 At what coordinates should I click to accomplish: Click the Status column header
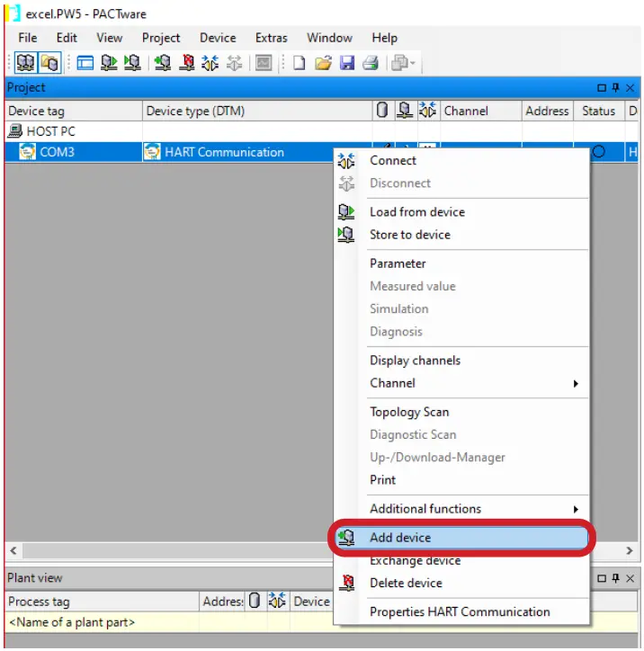(599, 111)
